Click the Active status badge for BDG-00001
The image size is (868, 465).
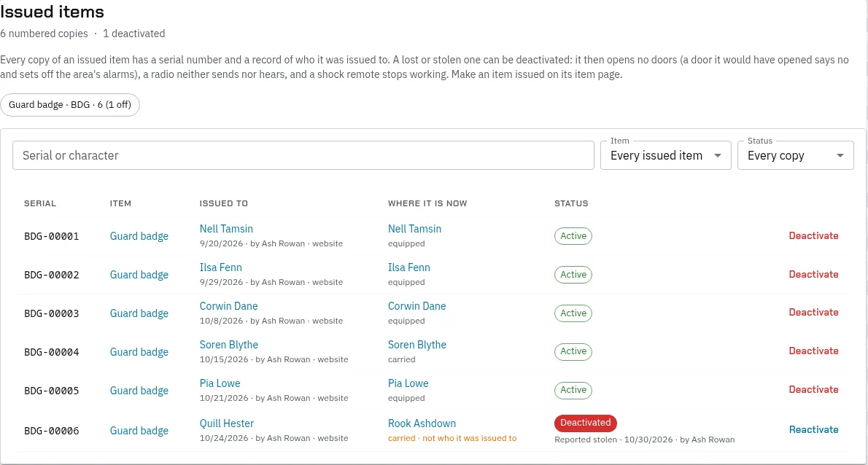573,236
